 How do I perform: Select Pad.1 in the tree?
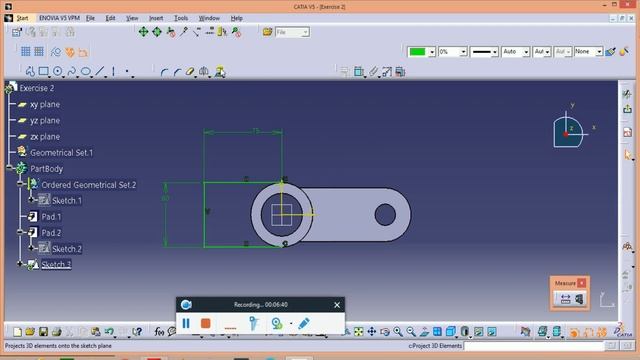click(x=51, y=217)
